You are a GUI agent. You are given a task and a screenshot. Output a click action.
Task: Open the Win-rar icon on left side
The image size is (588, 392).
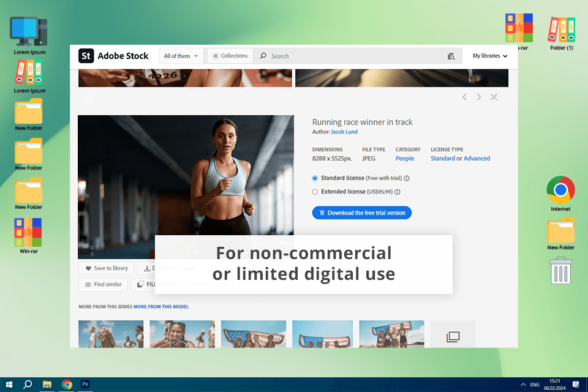[x=29, y=236]
